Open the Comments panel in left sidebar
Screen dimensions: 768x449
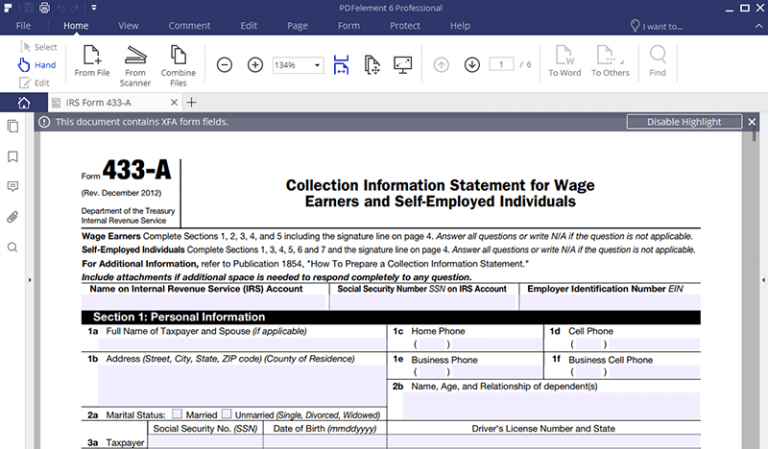[13, 187]
